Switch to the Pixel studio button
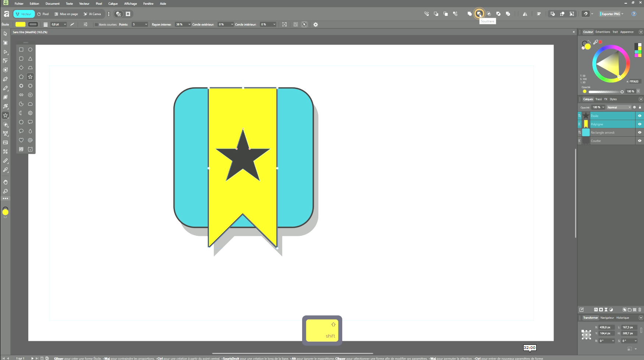The image size is (644, 360). point(43,14)
